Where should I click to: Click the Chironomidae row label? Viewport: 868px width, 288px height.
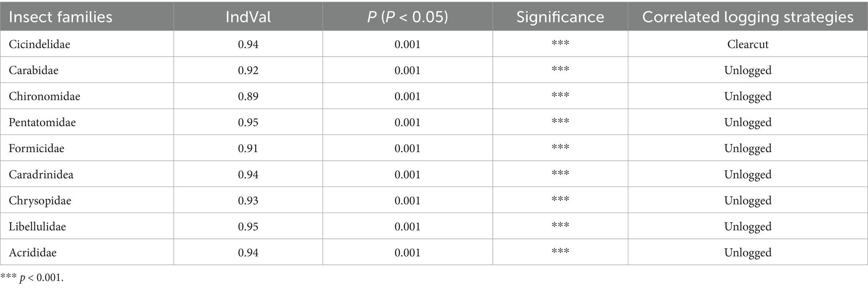(44, 96)
